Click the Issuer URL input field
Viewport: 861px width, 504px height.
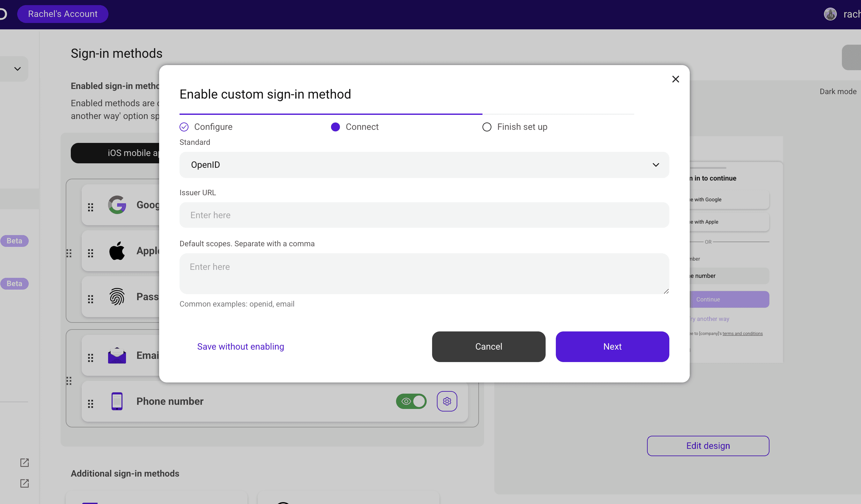point(424,215)
